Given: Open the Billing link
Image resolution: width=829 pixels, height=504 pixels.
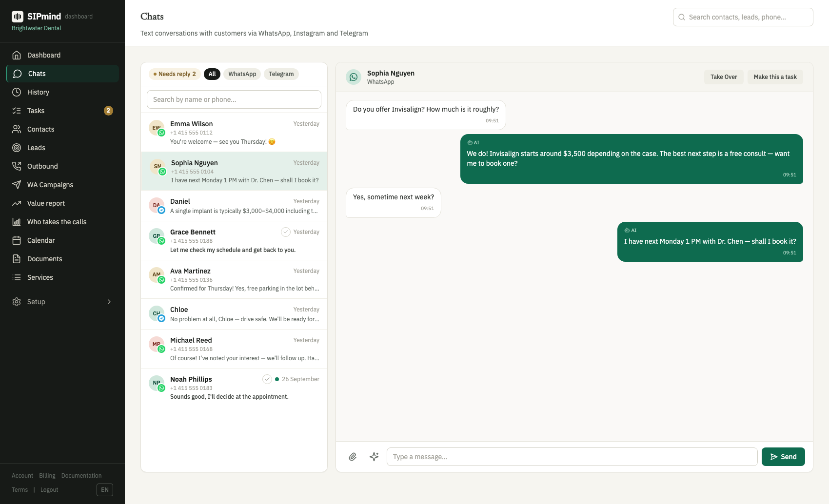Looking at the screenshot, I should pos(47,476).
